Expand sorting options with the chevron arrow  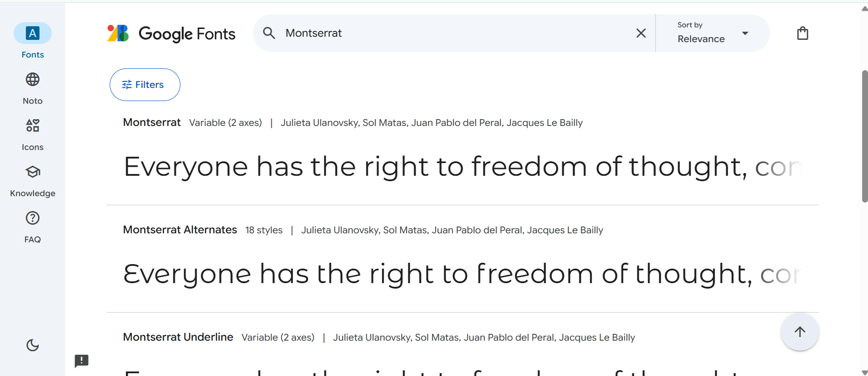point(745,33)
